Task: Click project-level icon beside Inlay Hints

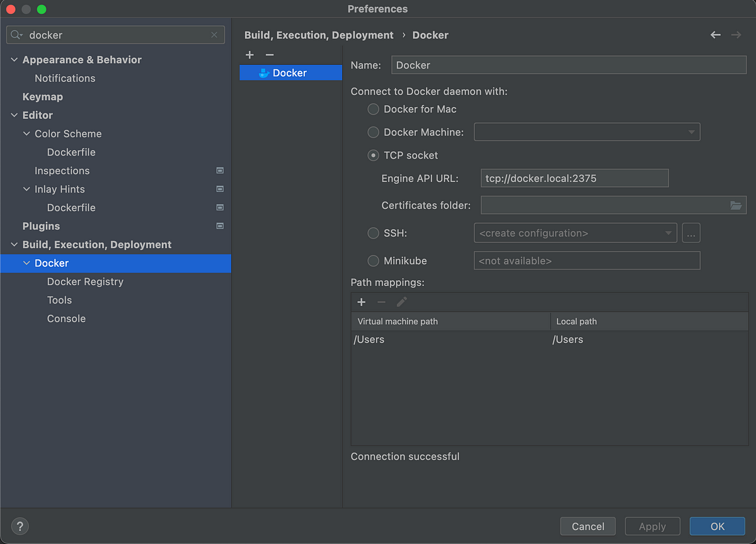Action: pos(220,189)
